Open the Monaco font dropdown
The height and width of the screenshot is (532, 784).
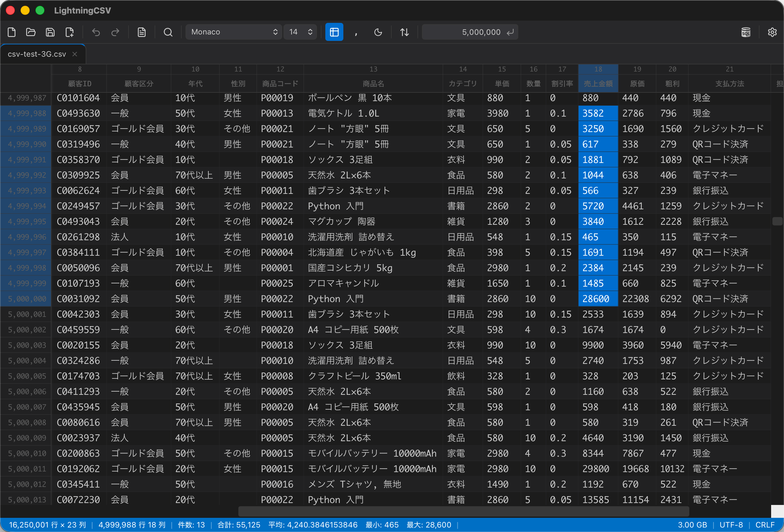[234, 32]
